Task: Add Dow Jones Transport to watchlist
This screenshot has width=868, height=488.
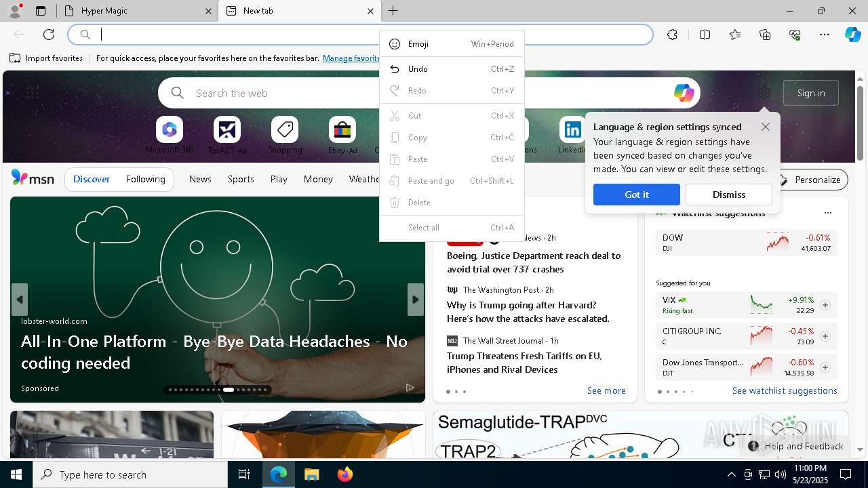Action: click(x=825, y=367)
